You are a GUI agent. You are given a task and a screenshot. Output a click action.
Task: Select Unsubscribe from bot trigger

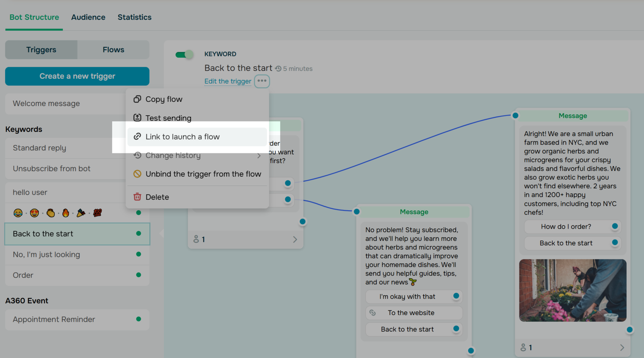click(x=65, y=169)
